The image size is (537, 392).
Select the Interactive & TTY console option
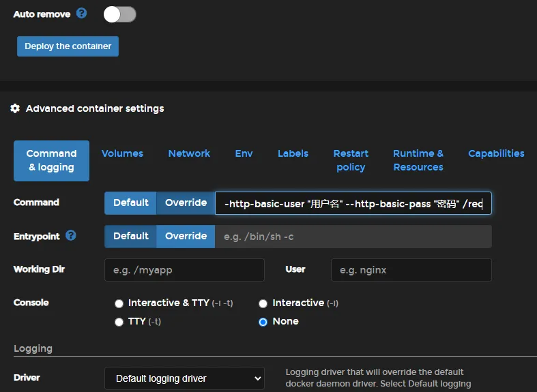pyautogui.click(x=119, y=303)
